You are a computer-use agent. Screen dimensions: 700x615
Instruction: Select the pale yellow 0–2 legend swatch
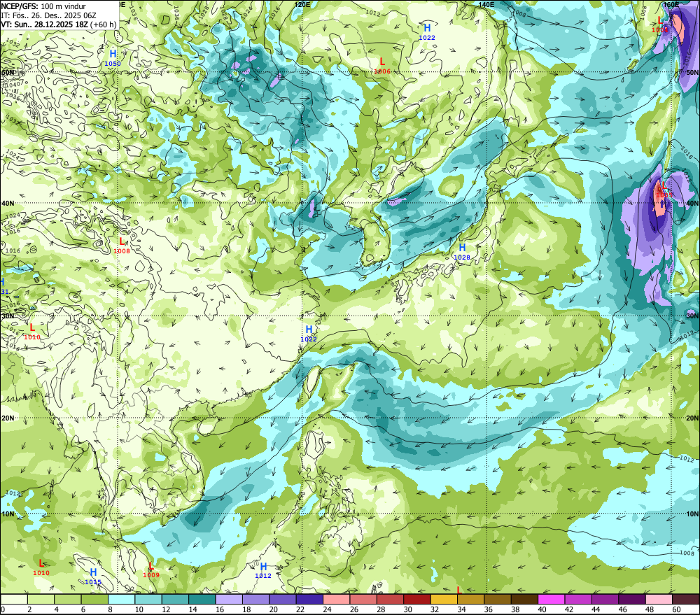pos(14,600)
